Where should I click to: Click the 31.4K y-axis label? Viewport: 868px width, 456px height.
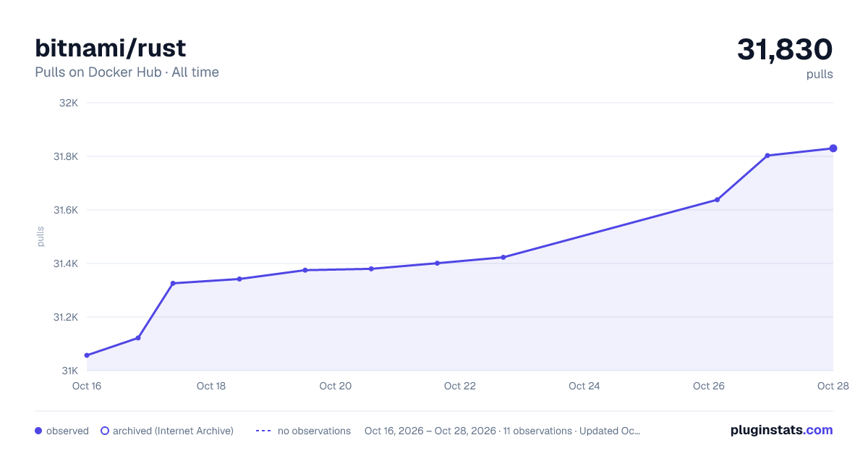click(65, 263)
